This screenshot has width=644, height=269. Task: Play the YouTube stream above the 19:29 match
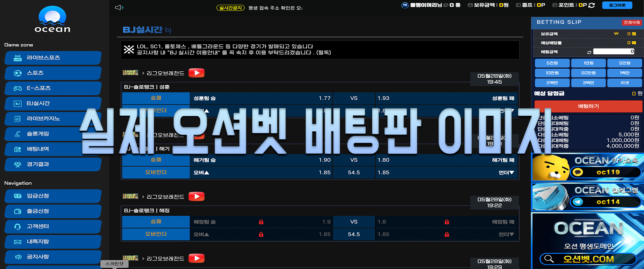[x=197, y=258]
